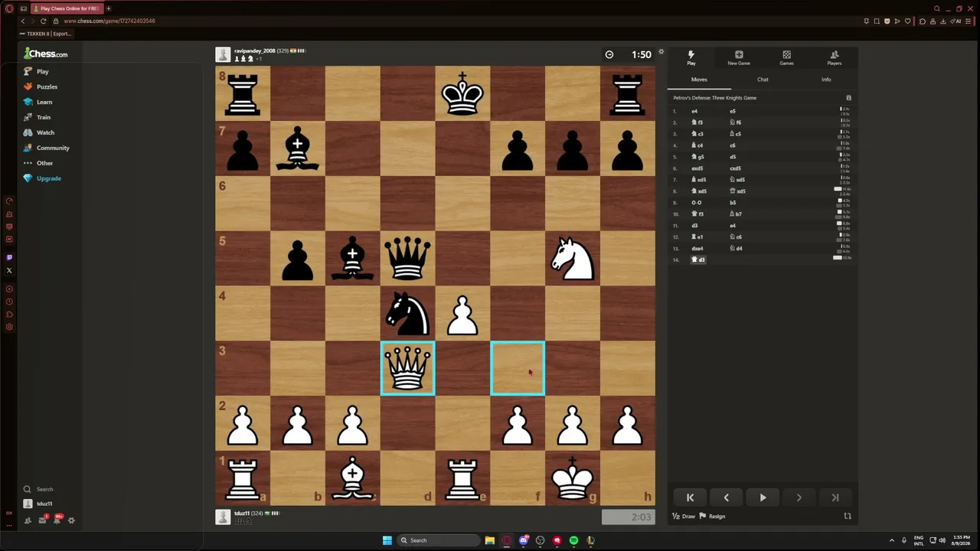Jump to last move
980x551 pixels.
tap(835, 497)
